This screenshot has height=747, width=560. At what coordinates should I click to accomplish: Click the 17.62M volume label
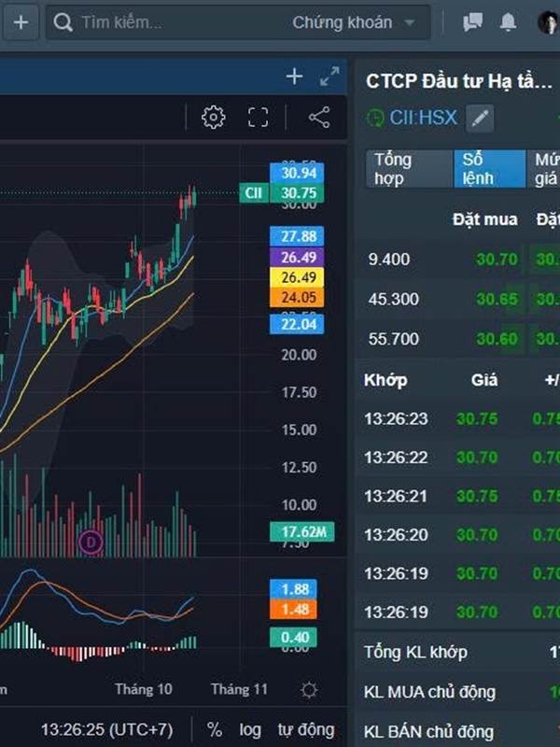click(x=301, y=531)
